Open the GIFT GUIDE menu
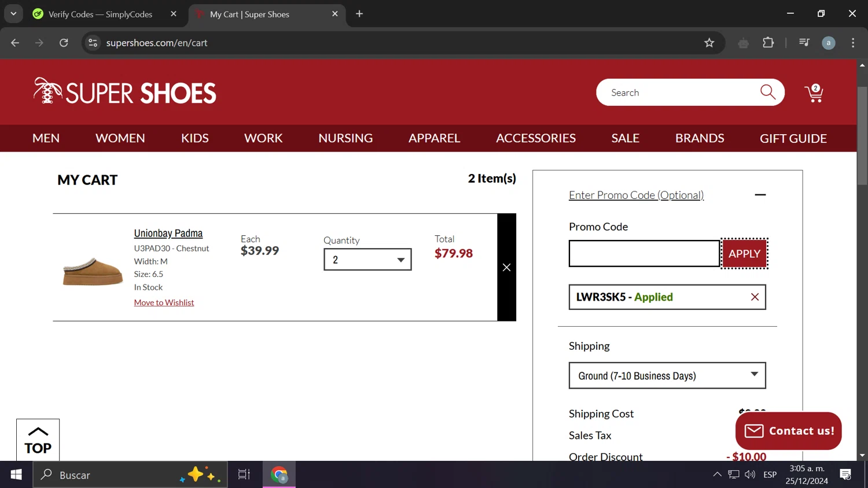This screenshot has height=488, width=868. pyautogui.click(x=793, y=138)
